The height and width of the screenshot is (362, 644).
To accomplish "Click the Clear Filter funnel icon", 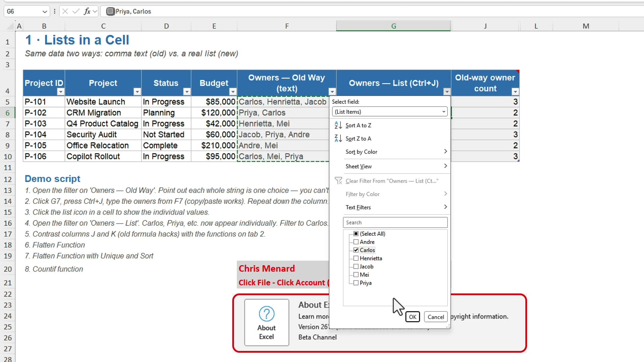I will [x=338, y=181].
